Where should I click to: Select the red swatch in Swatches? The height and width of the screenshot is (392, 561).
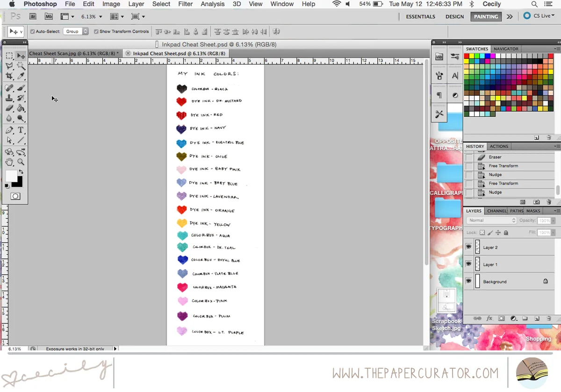[467, 56]
